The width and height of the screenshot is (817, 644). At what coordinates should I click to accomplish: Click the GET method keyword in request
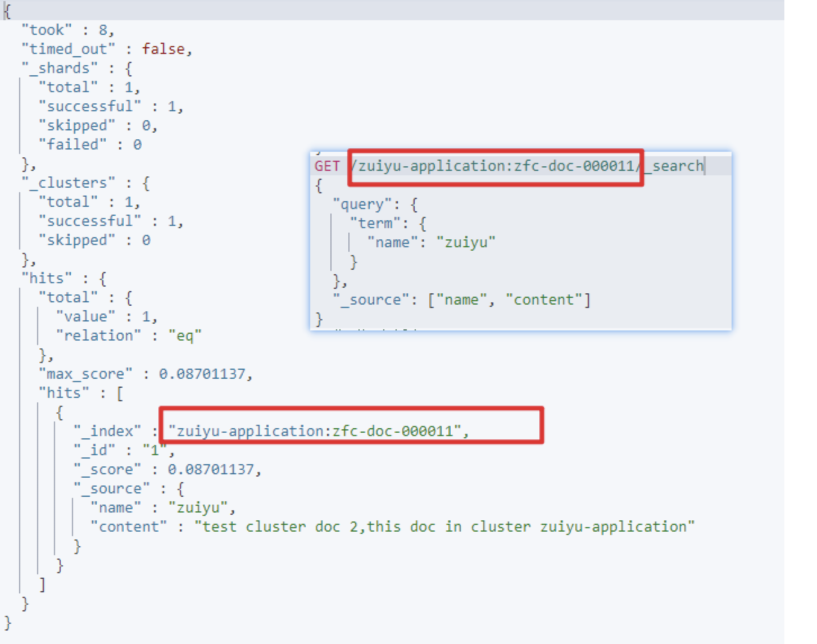pos(327,166)
